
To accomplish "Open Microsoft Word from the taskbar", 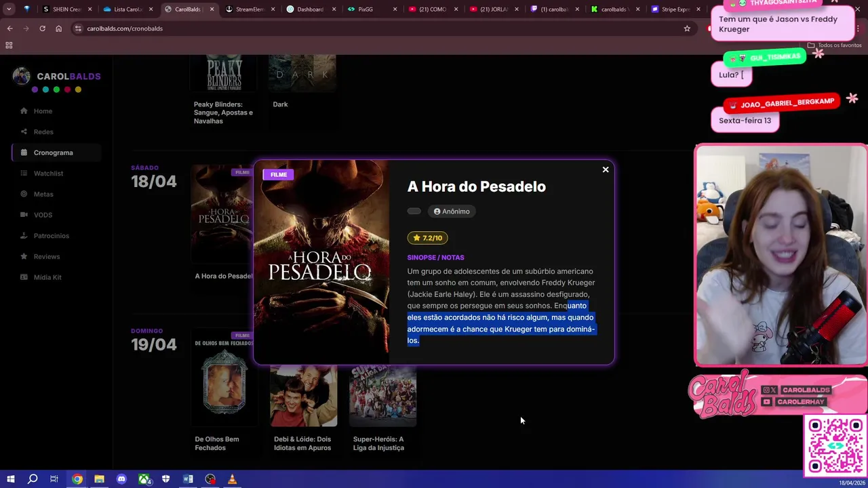I will 188,479.
